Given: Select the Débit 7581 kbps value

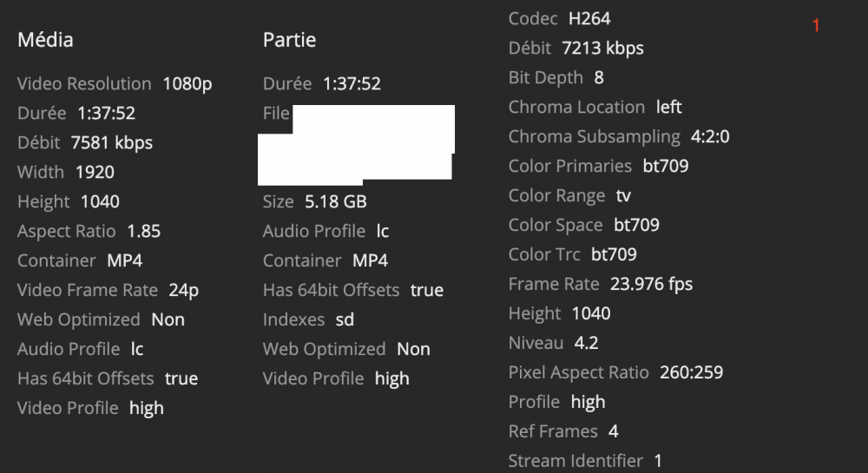Looking at the screenshot, I should [111, 142].
